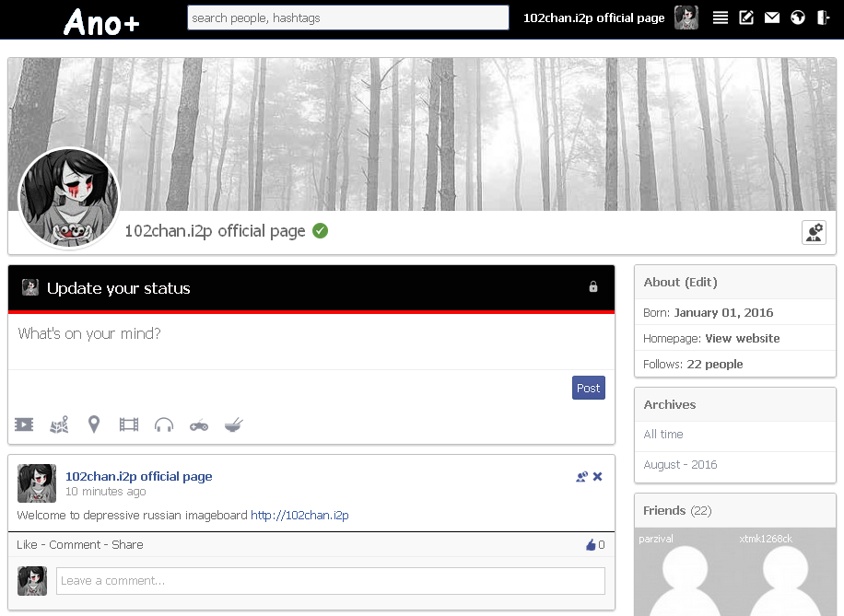The image size is (844, 616).
Task: Like the welcome post
Action: [27, 544]
